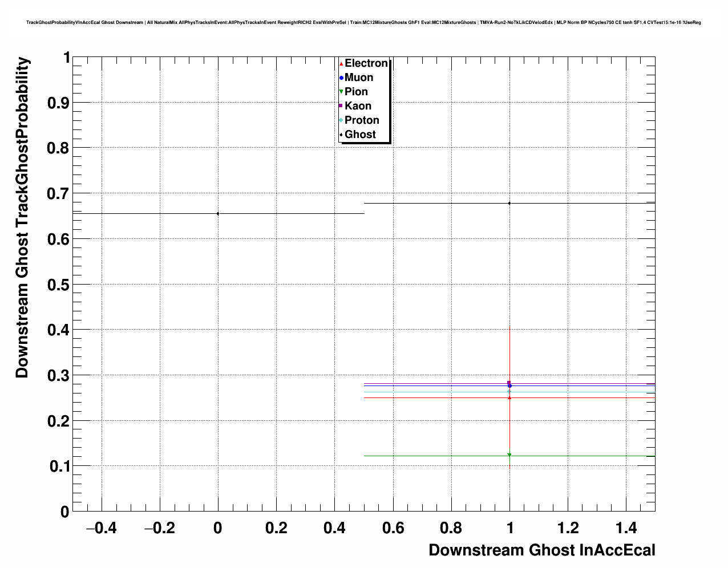Select the Muon legend label
Image resolution: width=728 pixels, height=568 pixels.
click(x=359, y=78)
